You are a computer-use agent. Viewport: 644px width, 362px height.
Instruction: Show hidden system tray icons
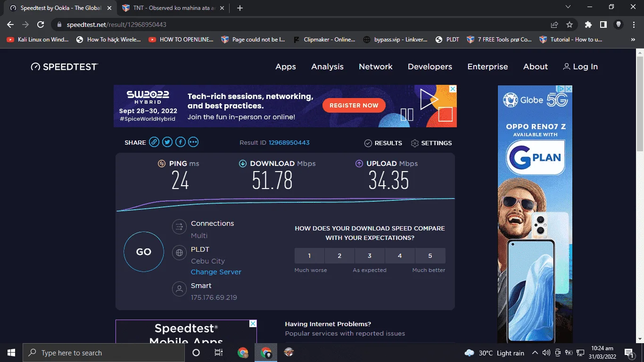[535, 353]
